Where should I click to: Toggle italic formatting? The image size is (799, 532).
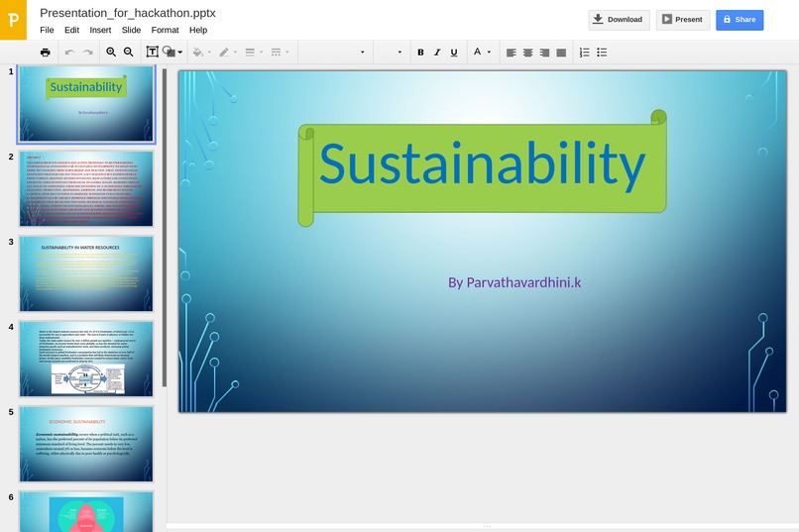pyautogui.click(x=437, y=52)
